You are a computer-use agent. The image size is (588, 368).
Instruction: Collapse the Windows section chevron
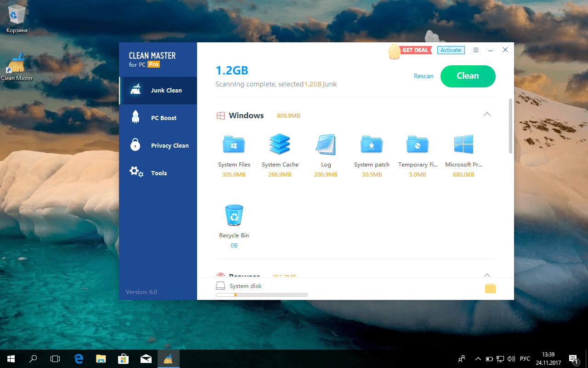tap(487, 114)
